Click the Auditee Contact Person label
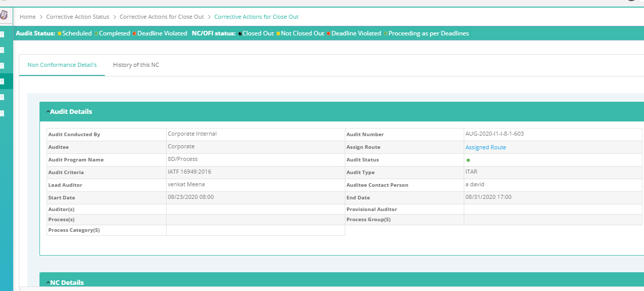 [x=377, y=185]
